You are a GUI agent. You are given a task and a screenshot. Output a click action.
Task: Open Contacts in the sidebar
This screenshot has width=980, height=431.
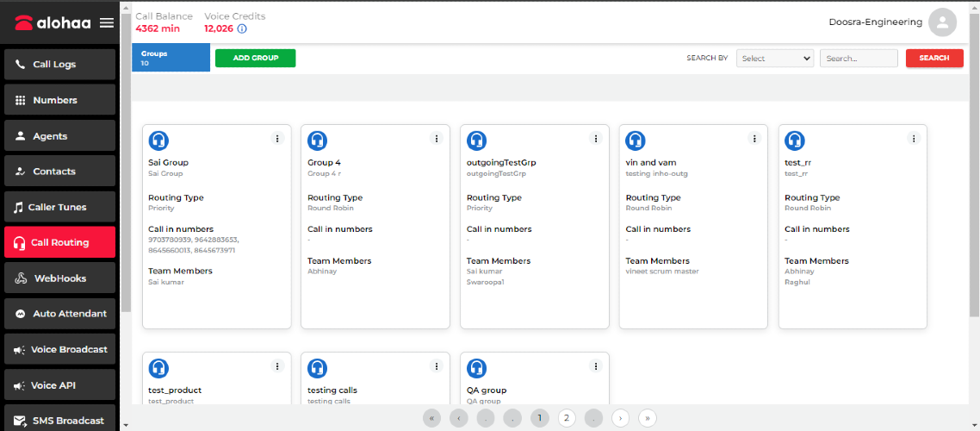pos(60,172)
